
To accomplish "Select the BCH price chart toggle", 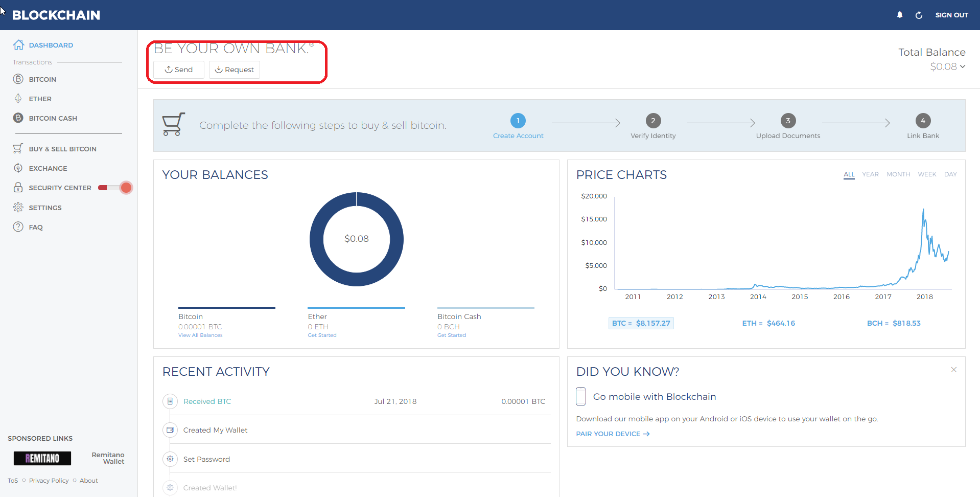I will tap(894, 323).
